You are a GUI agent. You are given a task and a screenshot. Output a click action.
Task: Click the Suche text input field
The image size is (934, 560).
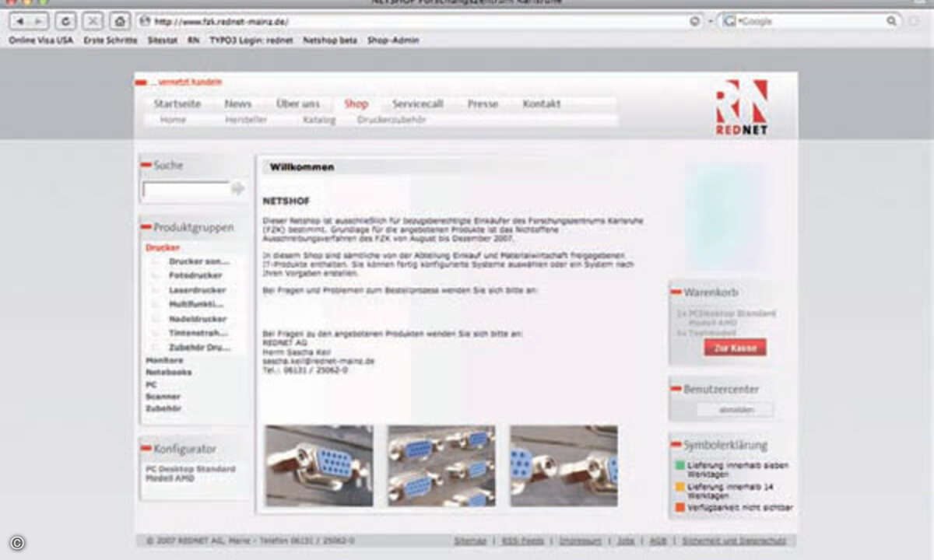186,189
